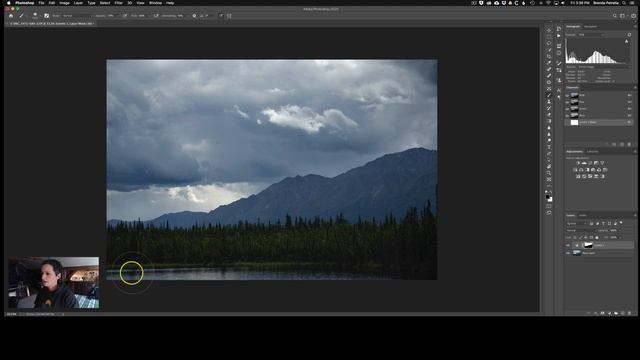This screenshot has width=640, height=360.
Task: Select the Crop tool
Action: point(549,56)
